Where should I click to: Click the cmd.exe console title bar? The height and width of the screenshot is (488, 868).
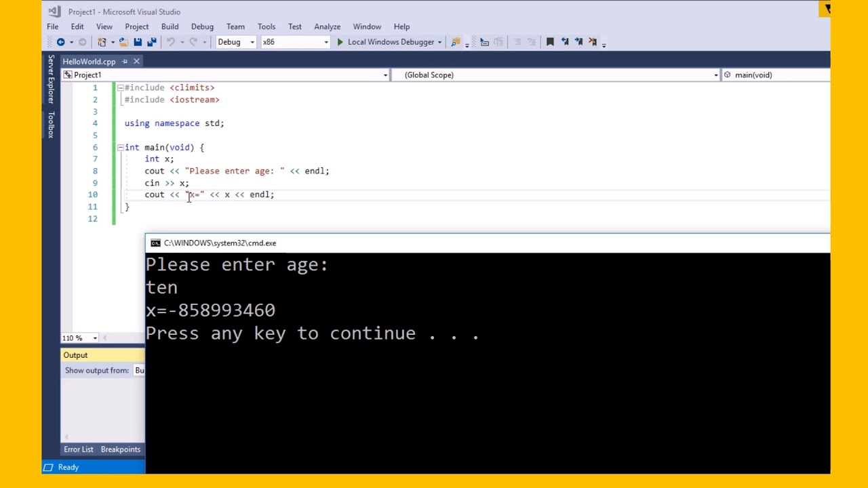click(488, 243)
